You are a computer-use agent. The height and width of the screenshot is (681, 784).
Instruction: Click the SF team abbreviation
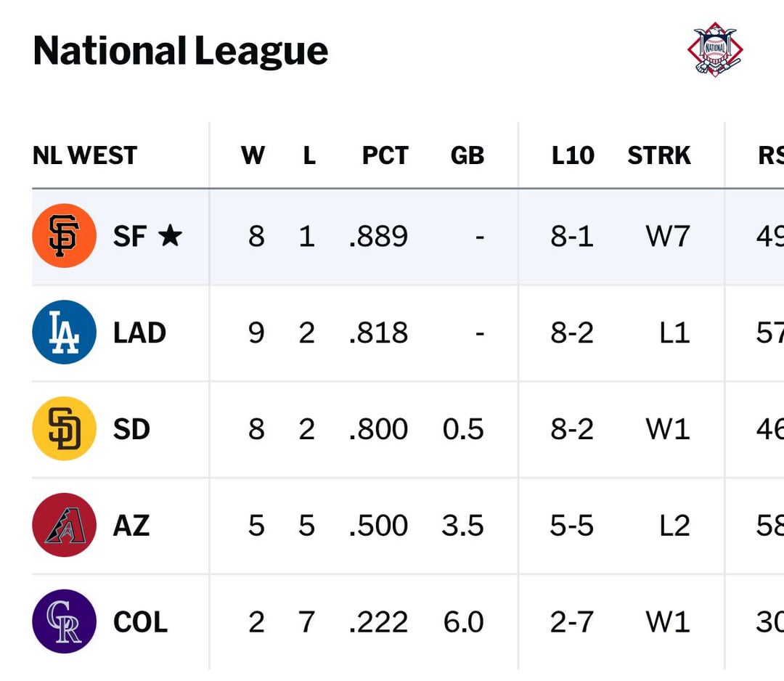pos(130,236)
